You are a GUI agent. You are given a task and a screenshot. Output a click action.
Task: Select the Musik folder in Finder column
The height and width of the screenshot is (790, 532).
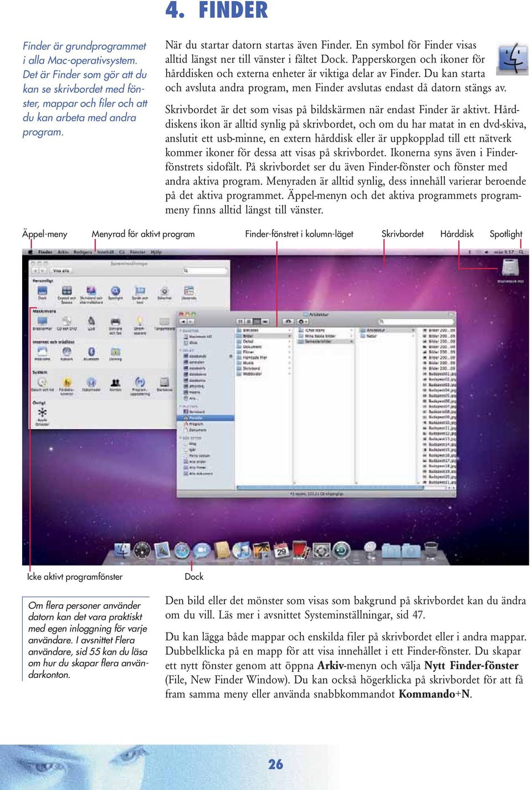pos(264,363)
